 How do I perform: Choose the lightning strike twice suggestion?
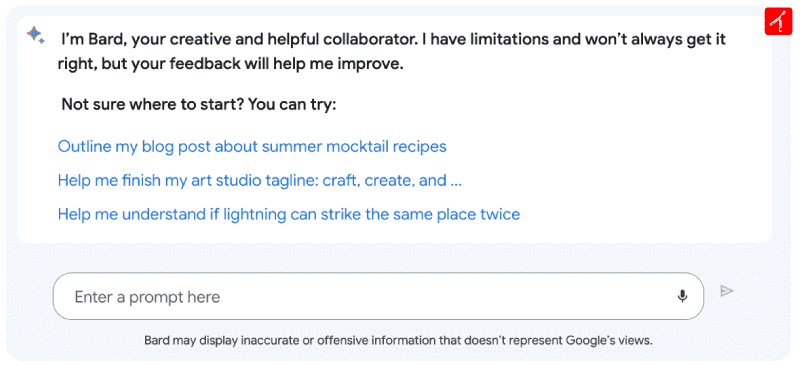289,214
